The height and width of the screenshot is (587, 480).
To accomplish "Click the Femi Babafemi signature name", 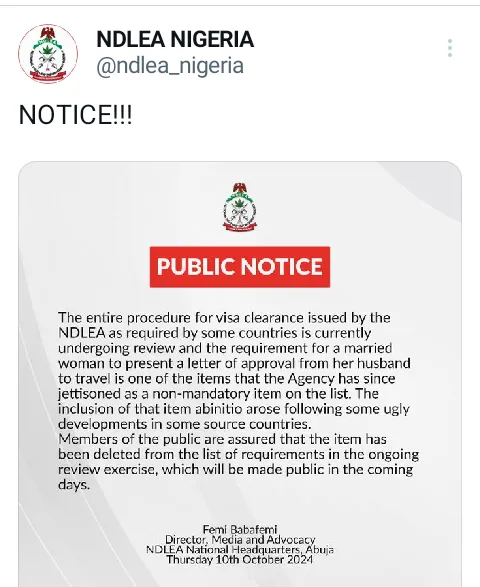I will coord(240,529).
